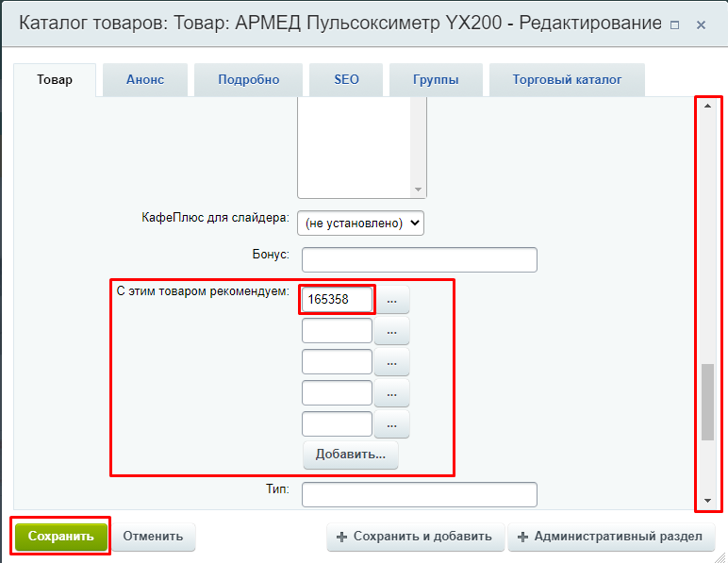Screen dimensions: 728x563
Task: Maximize the product editing dialog window
Action: tap(674, 25)
